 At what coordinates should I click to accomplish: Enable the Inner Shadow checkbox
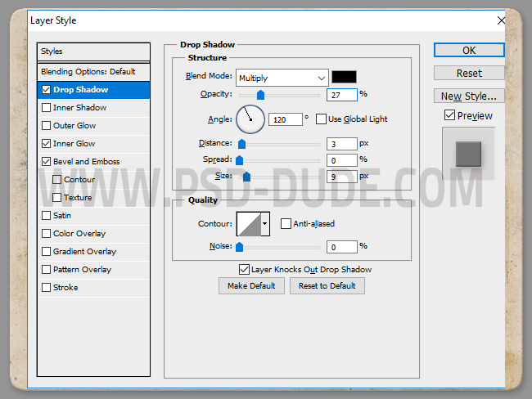(x=46, y=108)
